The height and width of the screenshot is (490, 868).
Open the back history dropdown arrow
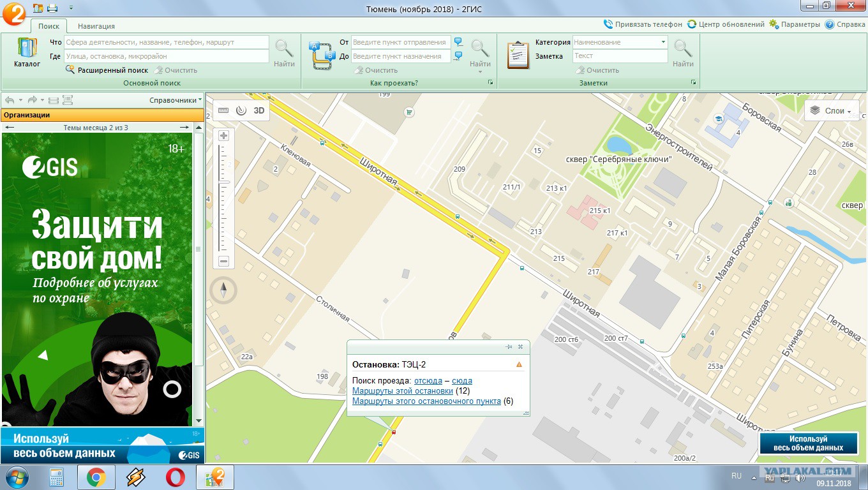point(20,100)
